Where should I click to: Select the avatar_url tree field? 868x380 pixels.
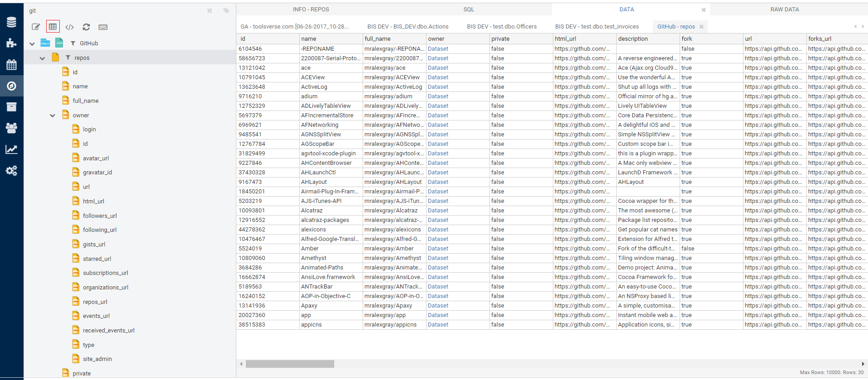point(96,159)
